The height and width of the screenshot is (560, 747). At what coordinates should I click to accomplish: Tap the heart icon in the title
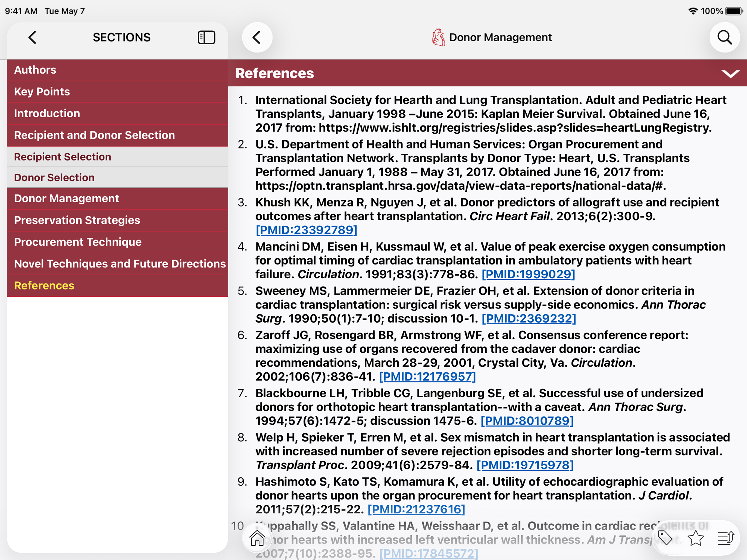click(438, 37)
